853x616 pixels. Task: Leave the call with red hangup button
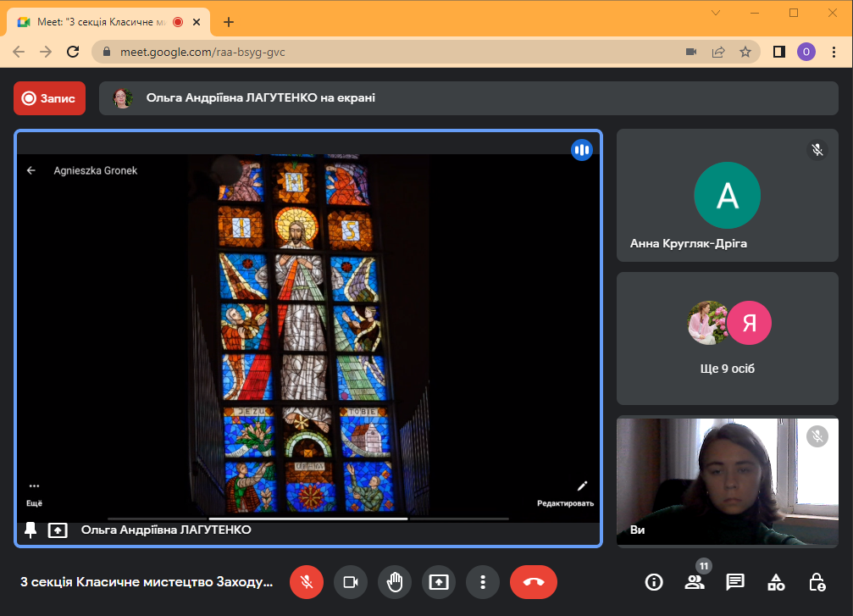pos(534,582)
